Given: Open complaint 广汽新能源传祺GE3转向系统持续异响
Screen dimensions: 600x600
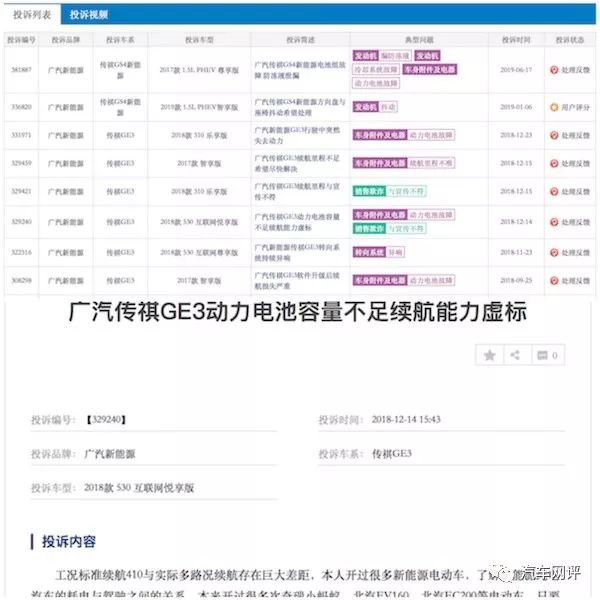Looking at the screenshot, I should pyautogui.click(x=297, y=253).
